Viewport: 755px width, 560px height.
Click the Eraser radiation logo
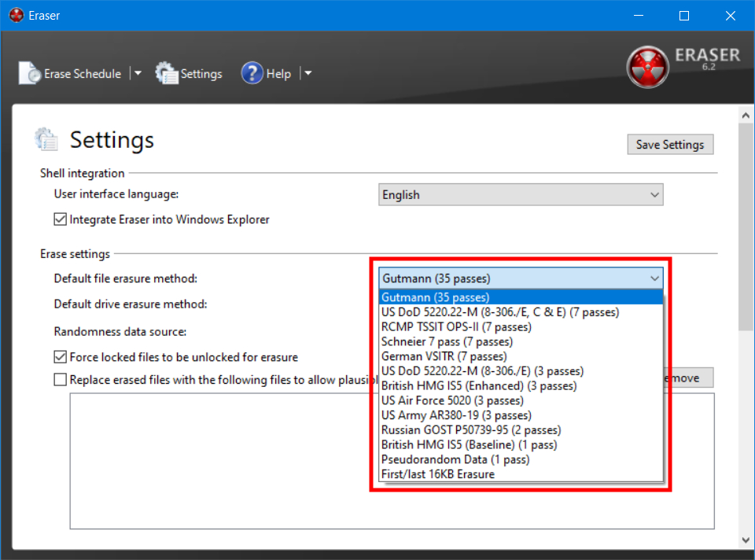[647, 68]
